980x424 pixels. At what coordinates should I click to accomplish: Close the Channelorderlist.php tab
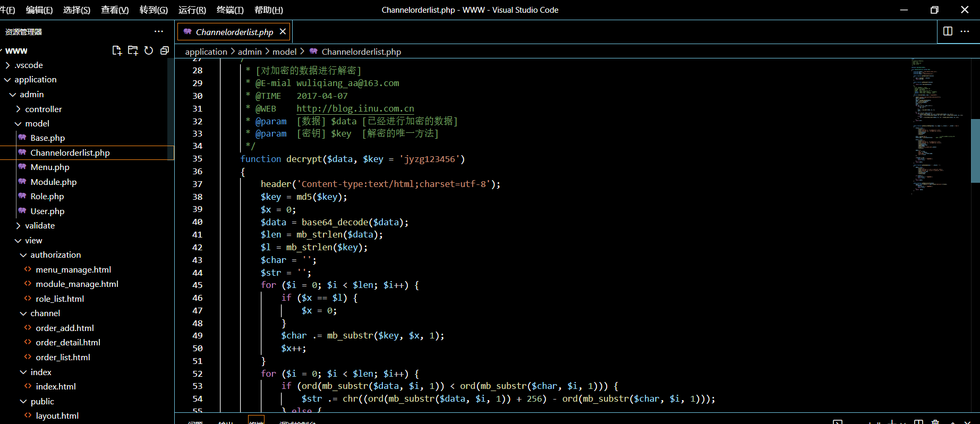[x=283, y=32]
